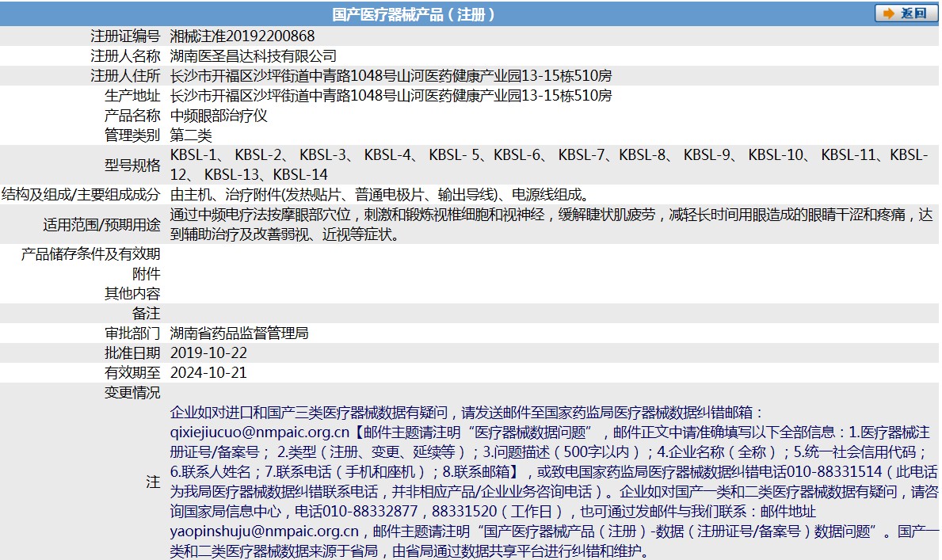Click the 产品名称 label
This screenshot has height=560, width=942.
133,116
